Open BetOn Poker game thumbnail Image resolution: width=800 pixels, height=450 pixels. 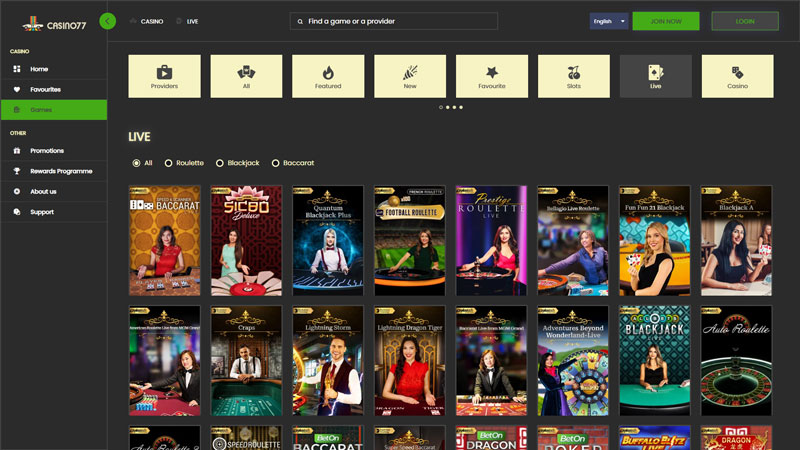pyautogui.click(x=573, y=438)
